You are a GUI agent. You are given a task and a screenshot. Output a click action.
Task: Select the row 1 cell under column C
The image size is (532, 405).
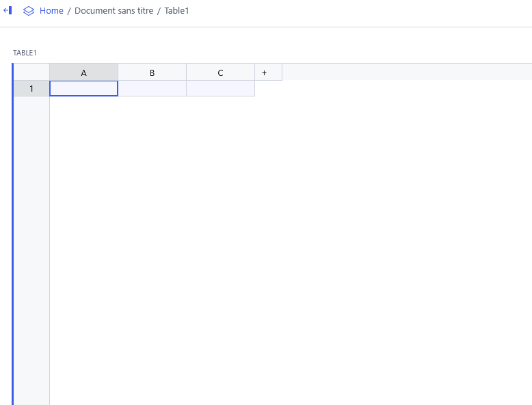click(220, 88)
